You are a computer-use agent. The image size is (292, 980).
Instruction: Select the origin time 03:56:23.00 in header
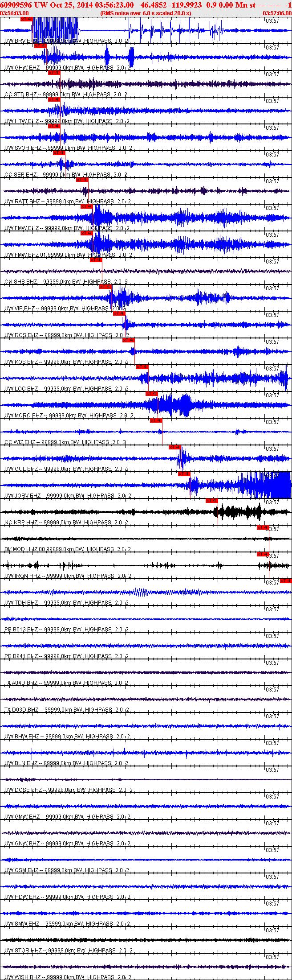coord(114,5)
